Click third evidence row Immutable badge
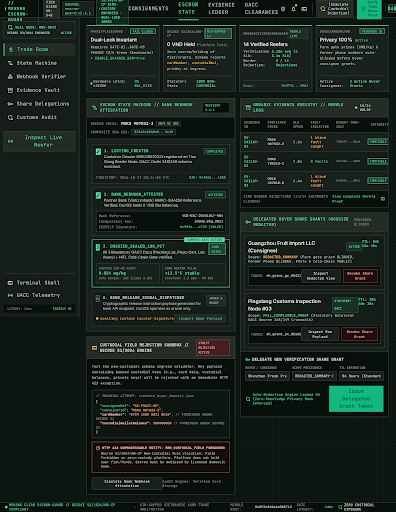This screenshot has width=396, height=512. (378, 181)
